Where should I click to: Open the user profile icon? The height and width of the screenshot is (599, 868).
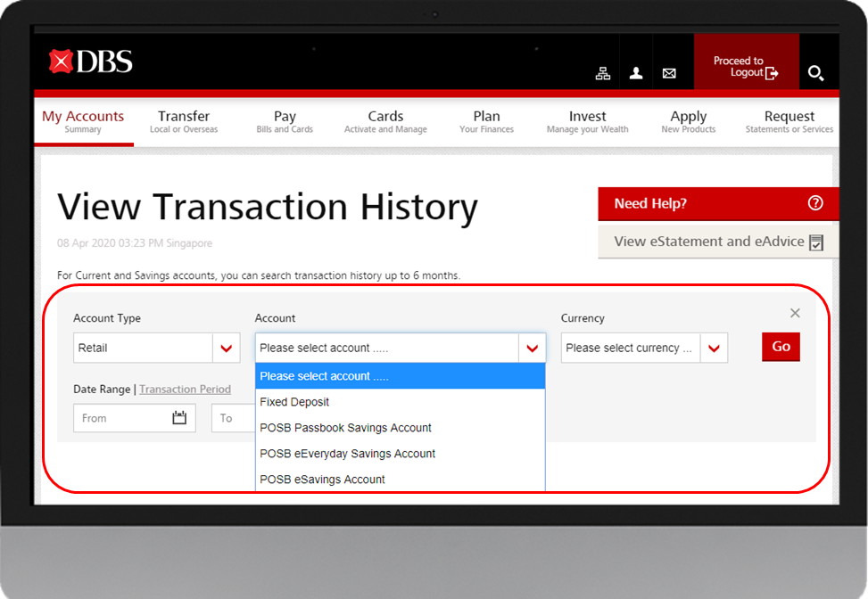click(x=636, y=74)
